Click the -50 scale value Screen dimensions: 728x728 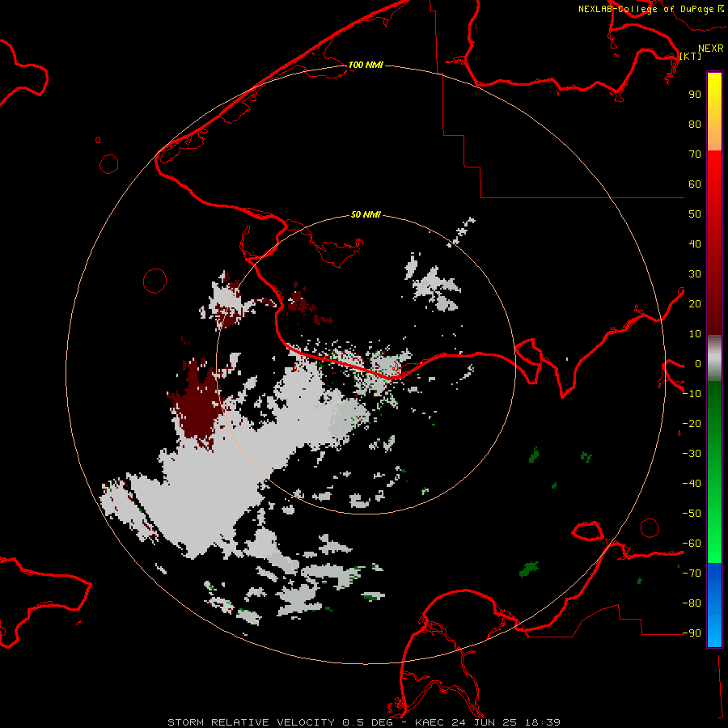pos(692,514)
